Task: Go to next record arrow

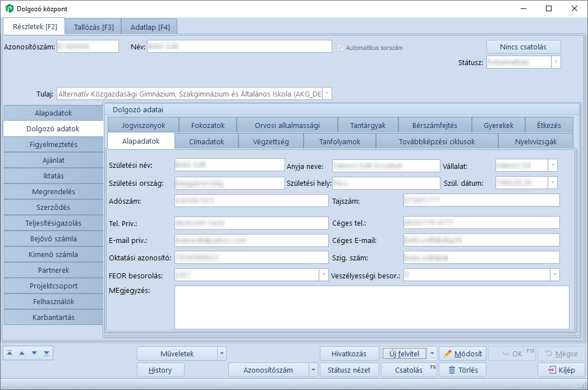Action: [34, 353]
